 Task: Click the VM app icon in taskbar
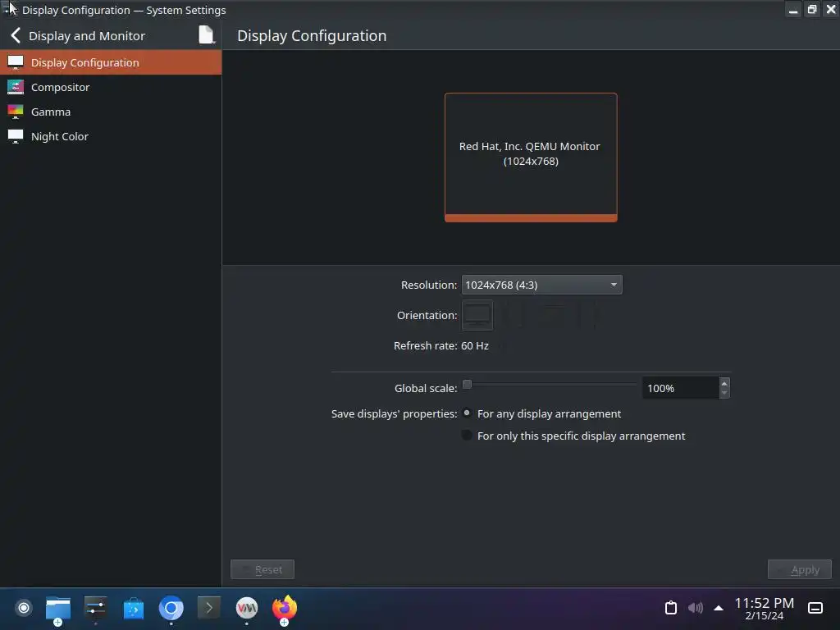[247, 608]
